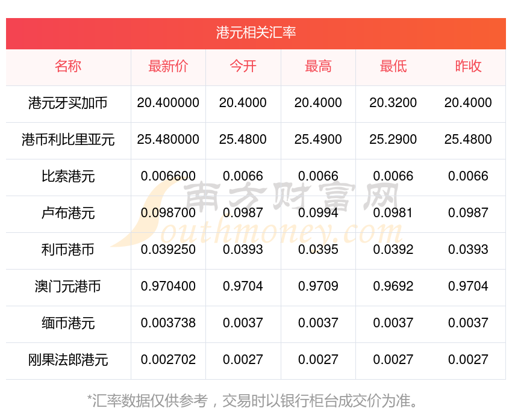This screenshot has width=512, height=420.
Task: Select 缅币港元 今开 value 0.0037
Action: (x=243, y=323)
